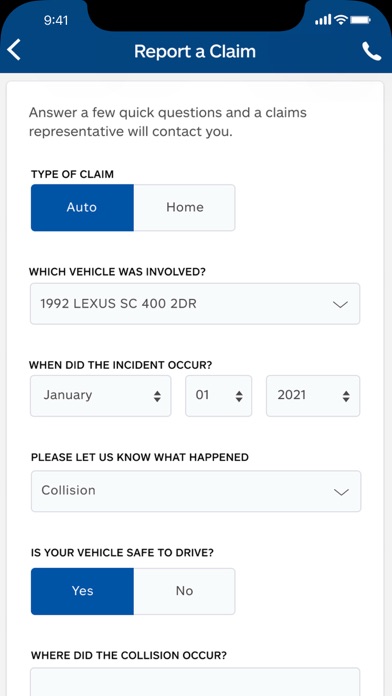
Task: Tap the 9:41 clock in status bar
Action: point(55,20)
